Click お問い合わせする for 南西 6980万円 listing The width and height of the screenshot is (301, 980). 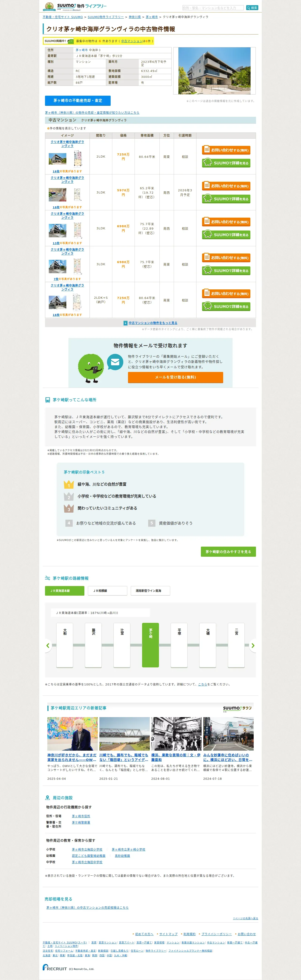pos(226,222)
